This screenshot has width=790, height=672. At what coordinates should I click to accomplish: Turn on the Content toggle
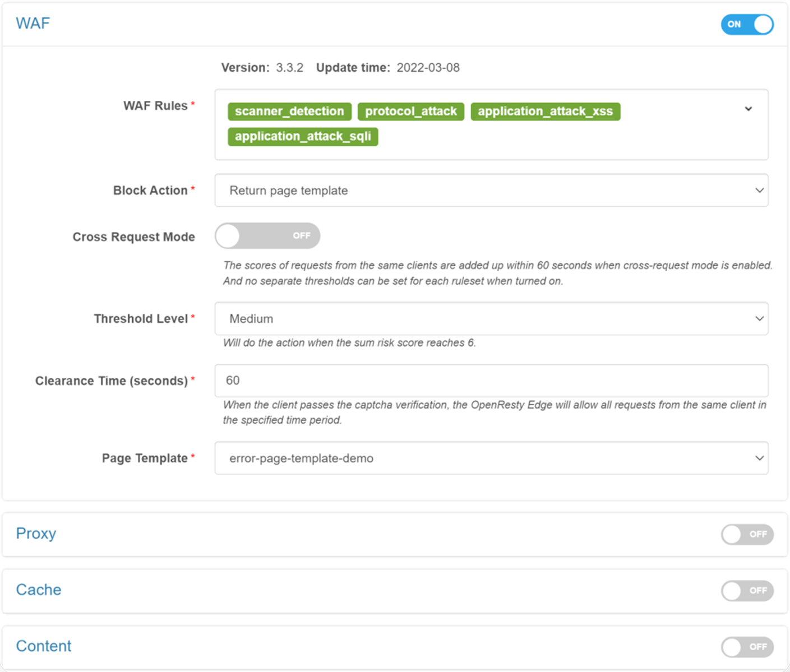pos(747,647)
